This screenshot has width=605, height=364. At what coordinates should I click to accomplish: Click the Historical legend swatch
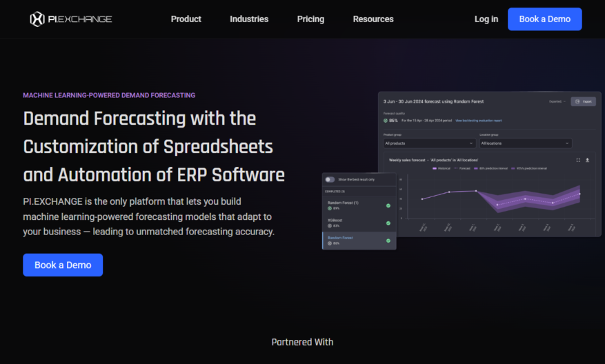pyautogui.click(x=435, y=168)
